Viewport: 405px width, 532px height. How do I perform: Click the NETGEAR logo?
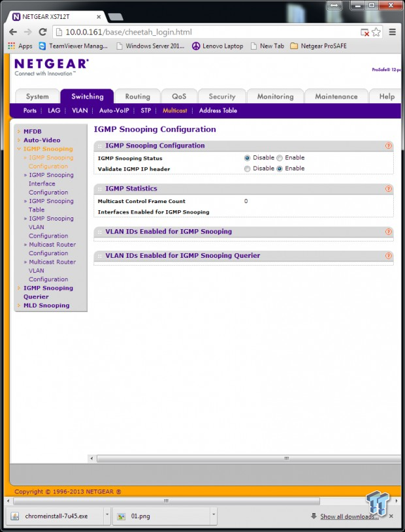click(51, 67)
